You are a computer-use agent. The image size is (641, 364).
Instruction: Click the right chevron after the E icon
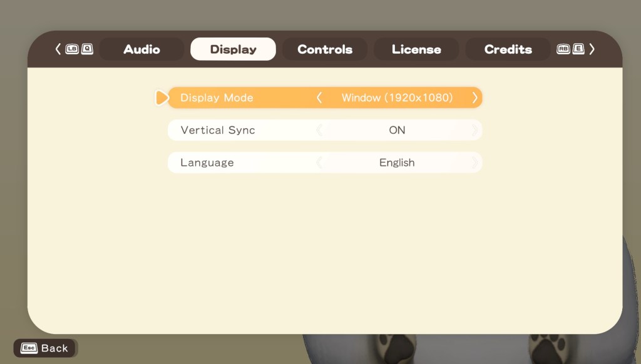(x=592, y=49)
